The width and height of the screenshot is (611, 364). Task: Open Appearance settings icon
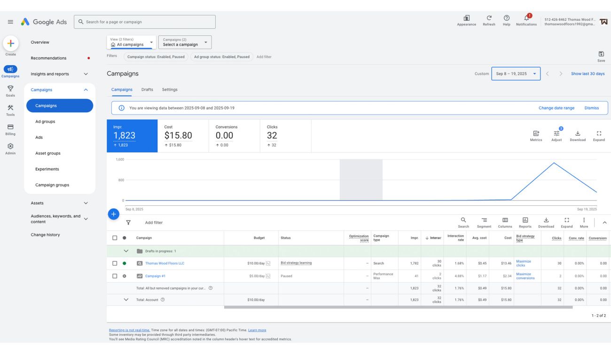click(466, 18)
